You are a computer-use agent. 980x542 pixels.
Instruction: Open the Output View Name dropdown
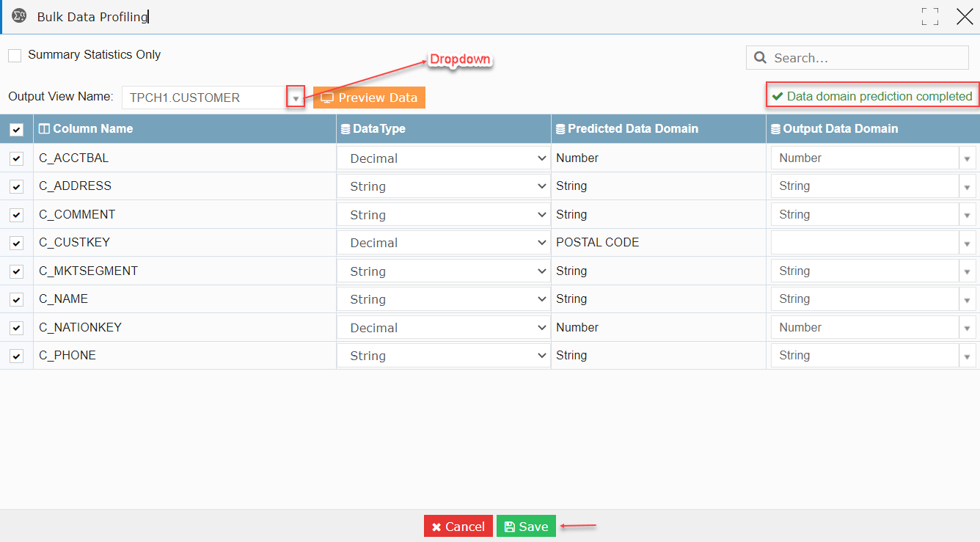coord(296,96)
